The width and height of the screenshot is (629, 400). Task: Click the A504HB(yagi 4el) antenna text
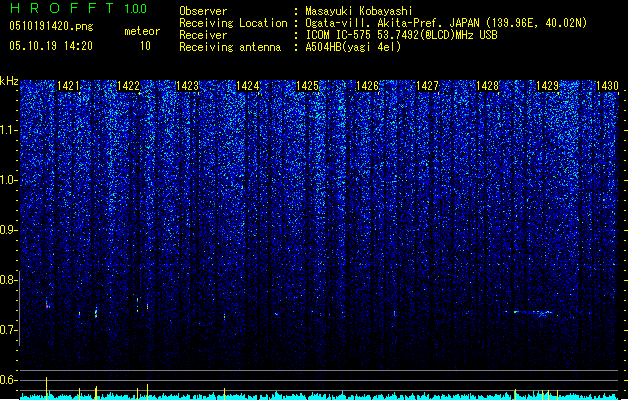coord(353,47)
